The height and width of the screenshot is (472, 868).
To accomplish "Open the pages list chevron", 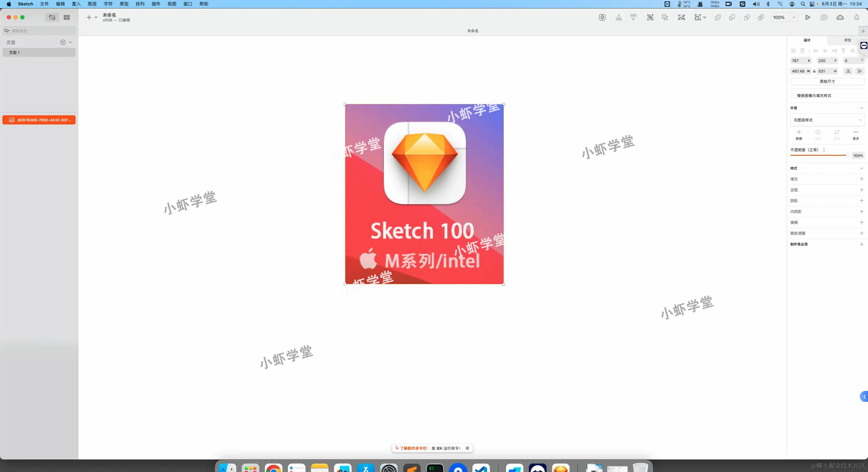I will (x=70, y=42).
